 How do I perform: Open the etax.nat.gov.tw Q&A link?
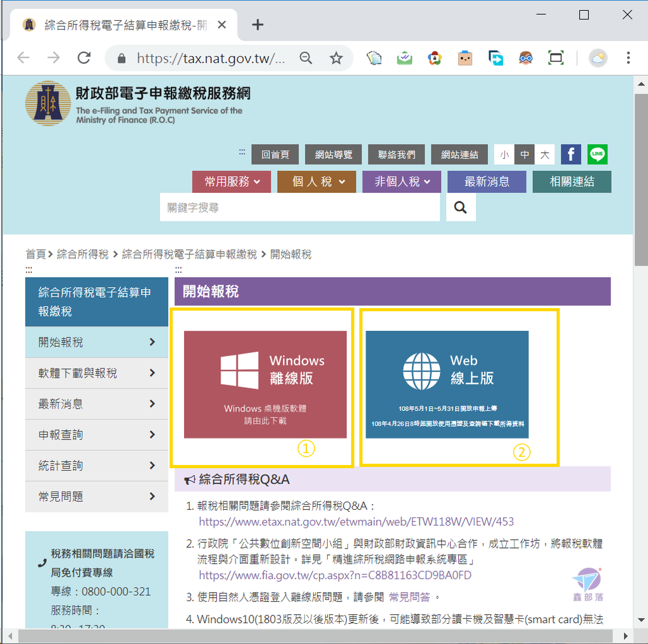coord(356,522)
